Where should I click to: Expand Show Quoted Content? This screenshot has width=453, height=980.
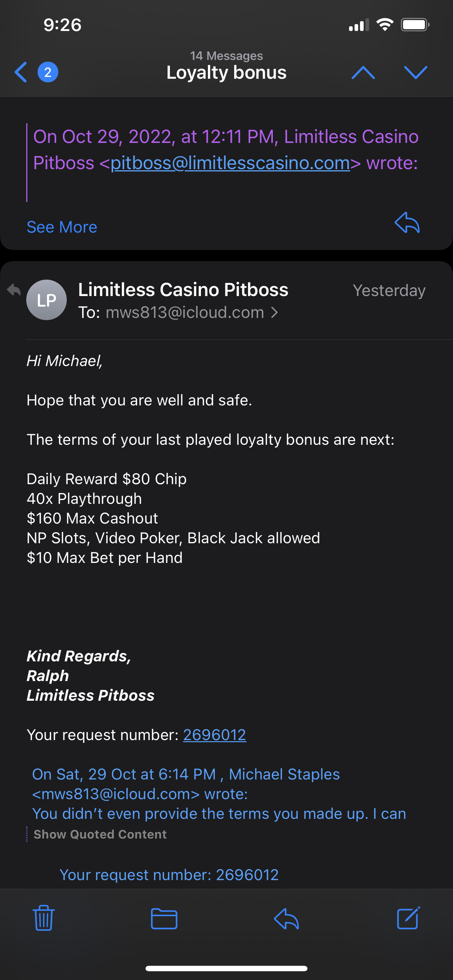100,834
